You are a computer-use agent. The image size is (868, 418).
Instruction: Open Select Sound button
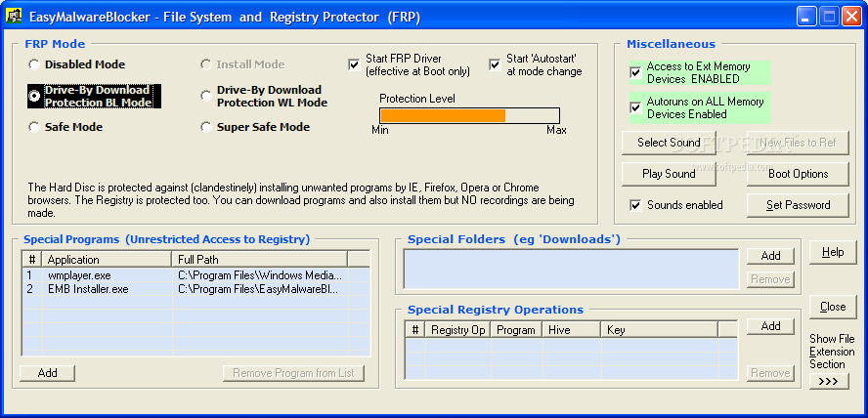[669, 143]
